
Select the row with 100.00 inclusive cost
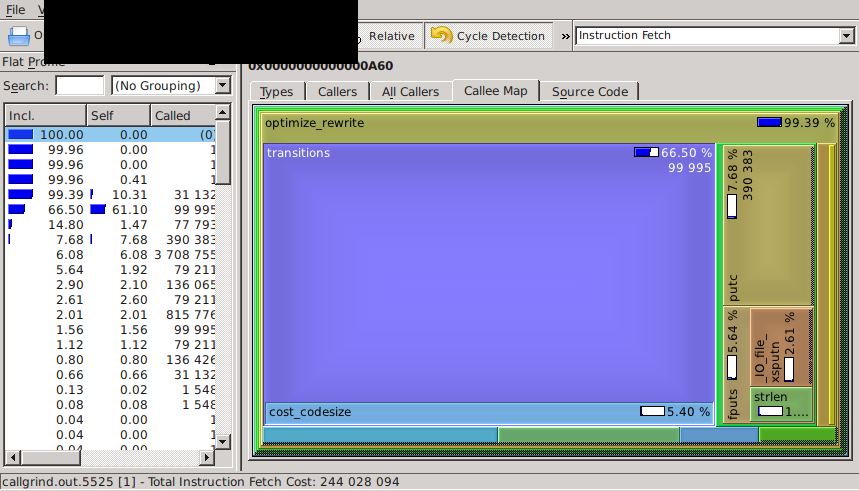110,134
